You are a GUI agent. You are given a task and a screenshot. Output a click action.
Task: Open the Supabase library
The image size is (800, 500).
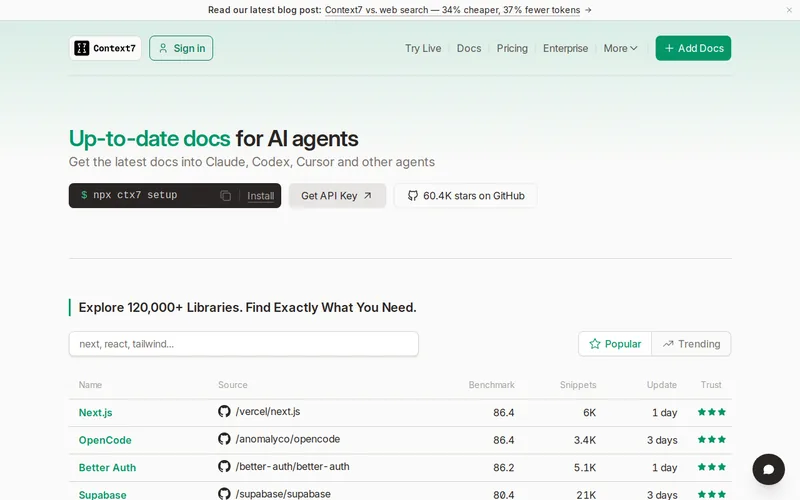(x=103, y=494)
